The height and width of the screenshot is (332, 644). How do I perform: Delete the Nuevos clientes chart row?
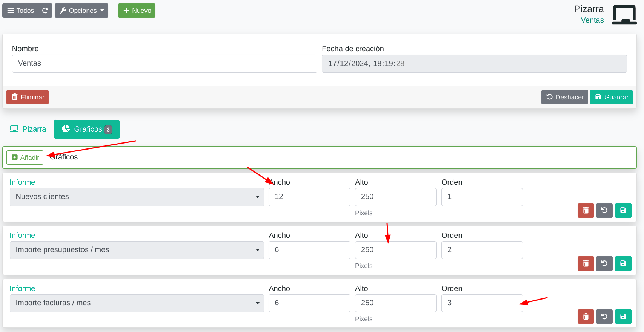tap(586, 211)
